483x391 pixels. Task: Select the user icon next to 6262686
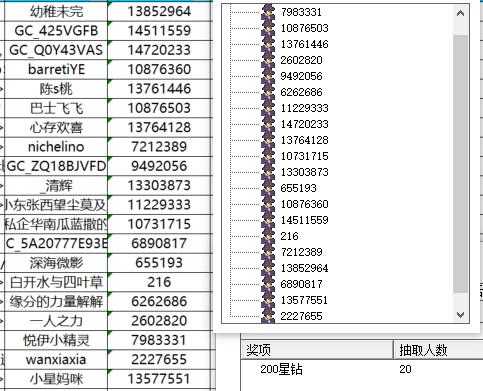click(268, 92)
